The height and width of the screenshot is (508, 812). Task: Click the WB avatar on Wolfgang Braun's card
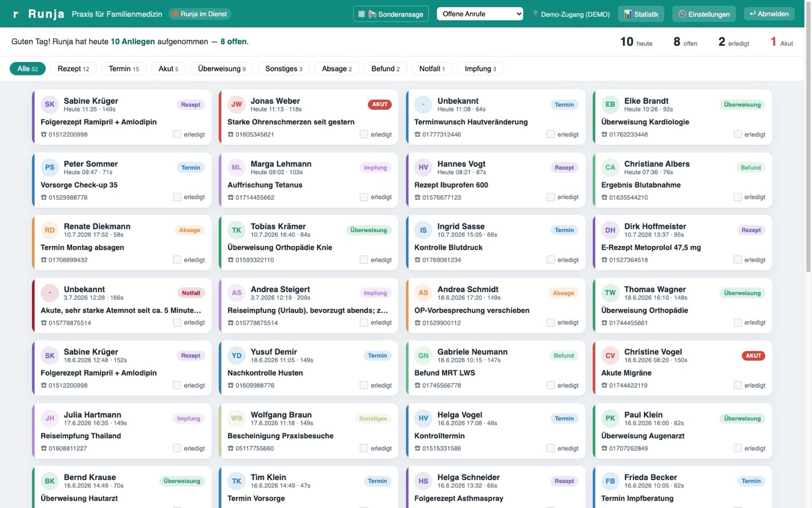tap(237, 418)
